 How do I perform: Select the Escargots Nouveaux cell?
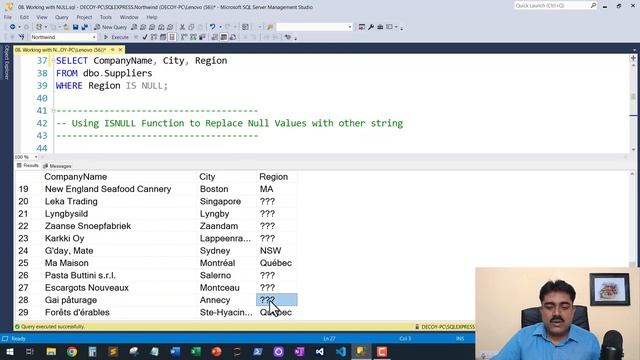120,288
